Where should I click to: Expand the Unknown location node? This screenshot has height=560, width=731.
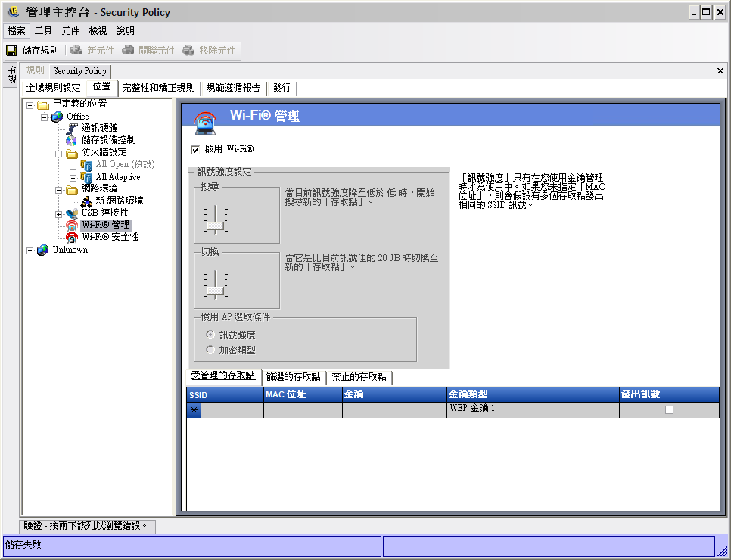30,250
